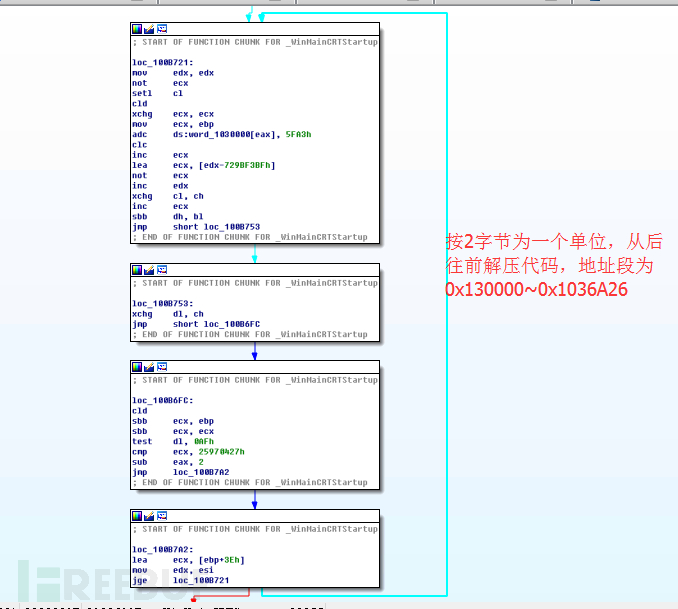
Task: Select the instruction 'mov edx, edx'
Action: [x=173, y=73]
